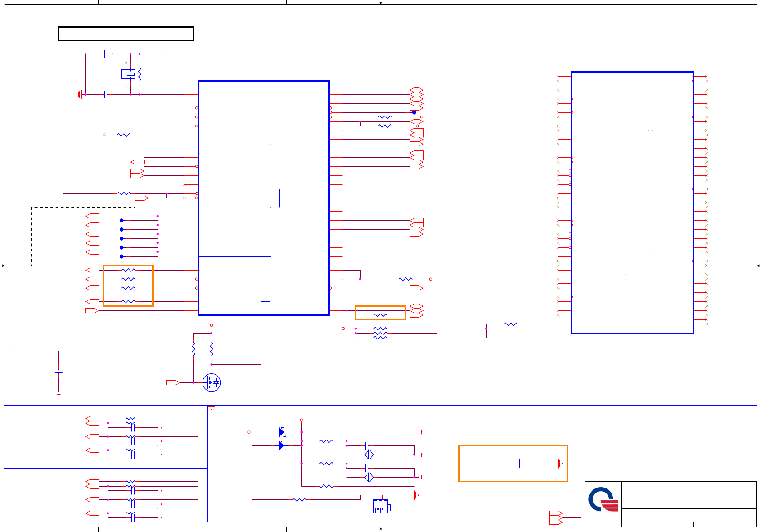Click the company logo in title block
762x532 pixels.
point(603,499)
